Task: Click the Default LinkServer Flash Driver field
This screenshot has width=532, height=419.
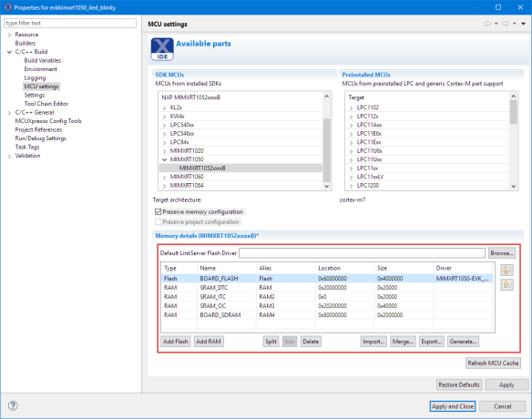Action: [362, 253]
